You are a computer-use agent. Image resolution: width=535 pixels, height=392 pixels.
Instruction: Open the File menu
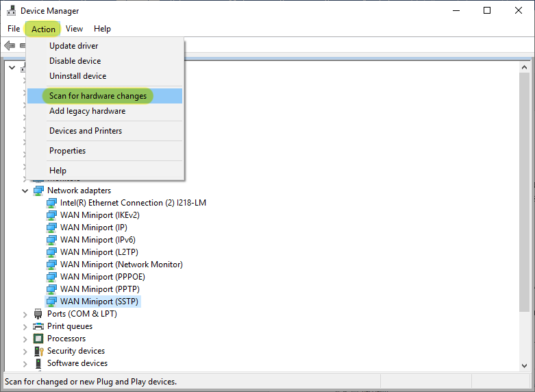[14, 29]
